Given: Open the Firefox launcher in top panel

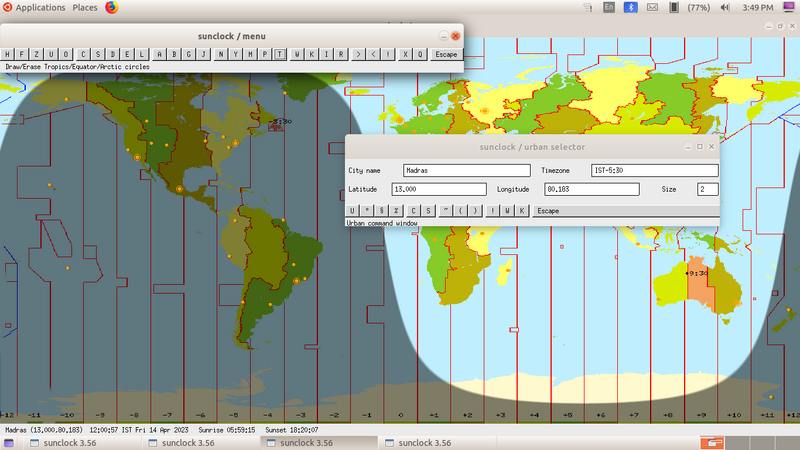Looking at the screenshot, I should (x=111, y=7).
